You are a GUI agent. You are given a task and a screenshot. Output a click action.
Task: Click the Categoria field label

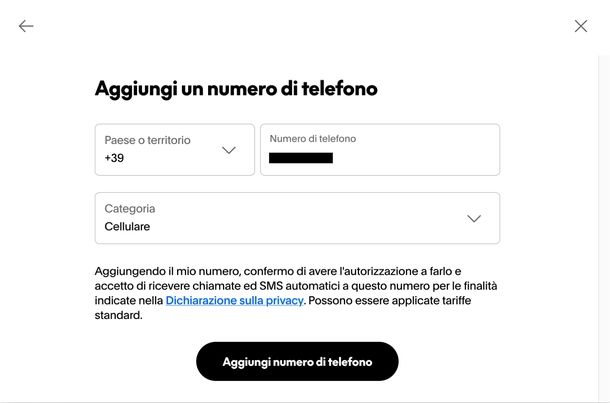click(130, 208)
